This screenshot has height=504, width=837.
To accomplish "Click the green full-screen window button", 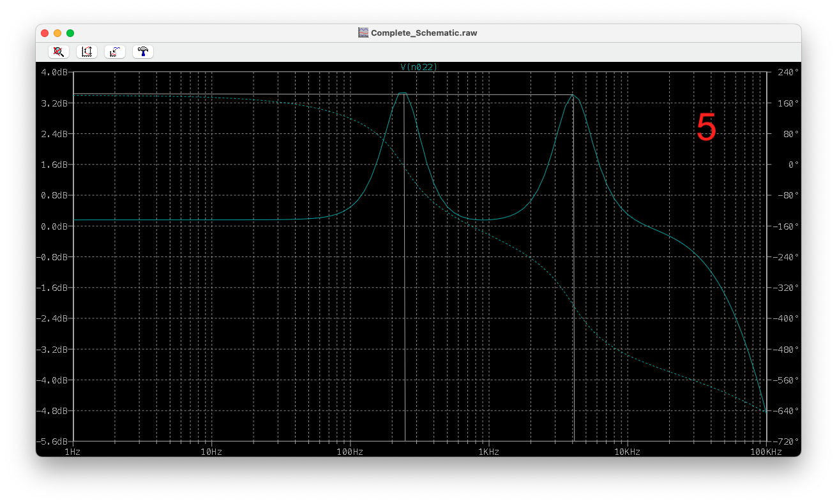I will click(x=70, y=33).
